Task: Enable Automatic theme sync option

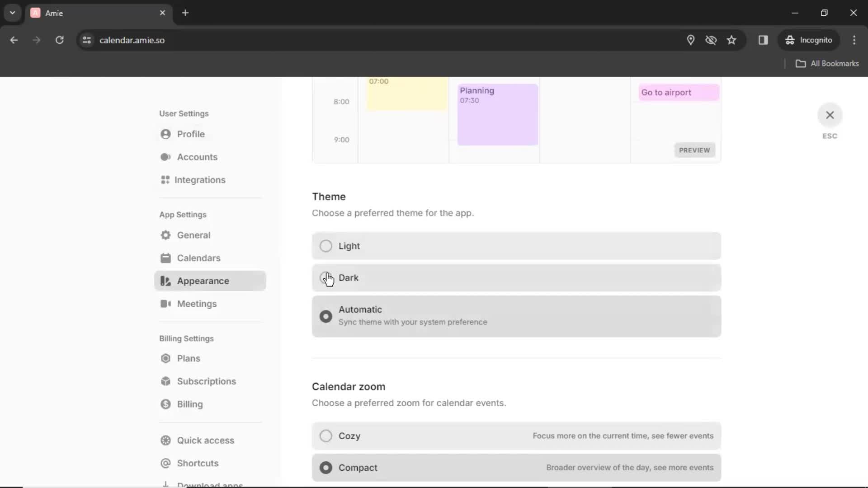Action: click(x=326, y=315)
